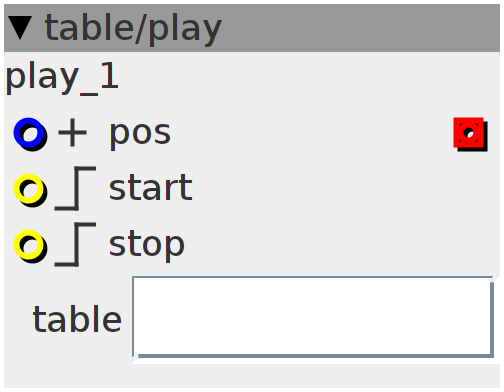Click the rising-edge icon next to stop
Screen dimensions: 504x392
(x=76, y=245)
